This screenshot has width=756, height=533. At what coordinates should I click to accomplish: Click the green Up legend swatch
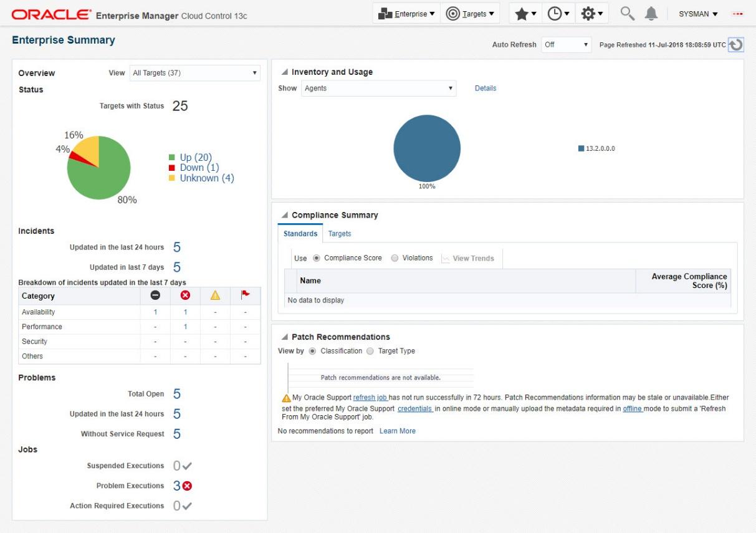[x=172, y=158]
